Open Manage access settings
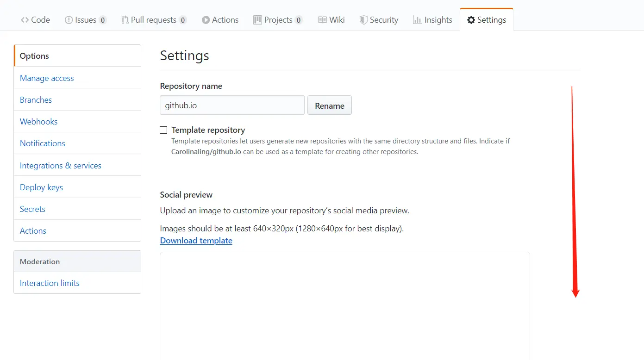644x360 pixels. pos(77,78)
